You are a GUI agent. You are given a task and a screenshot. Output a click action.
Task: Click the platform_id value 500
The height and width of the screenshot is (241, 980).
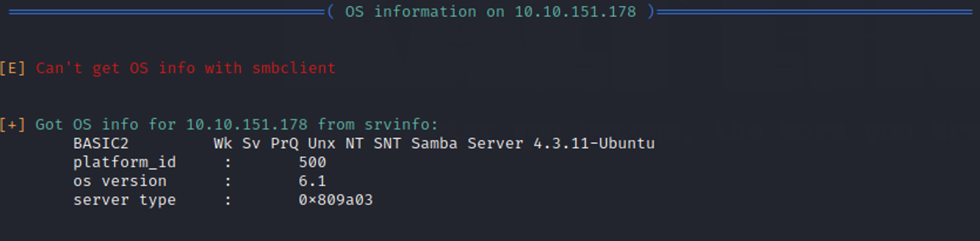click(312, 162)
